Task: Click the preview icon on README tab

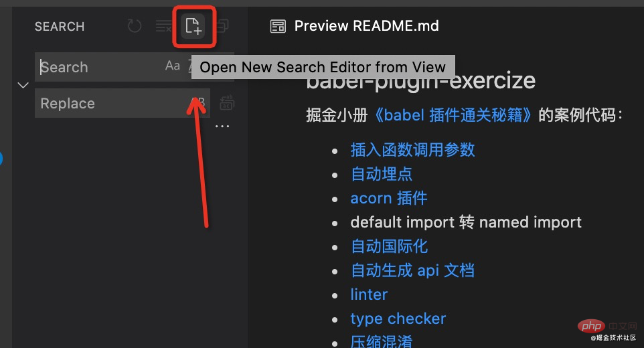Action: tap(278, 26)
